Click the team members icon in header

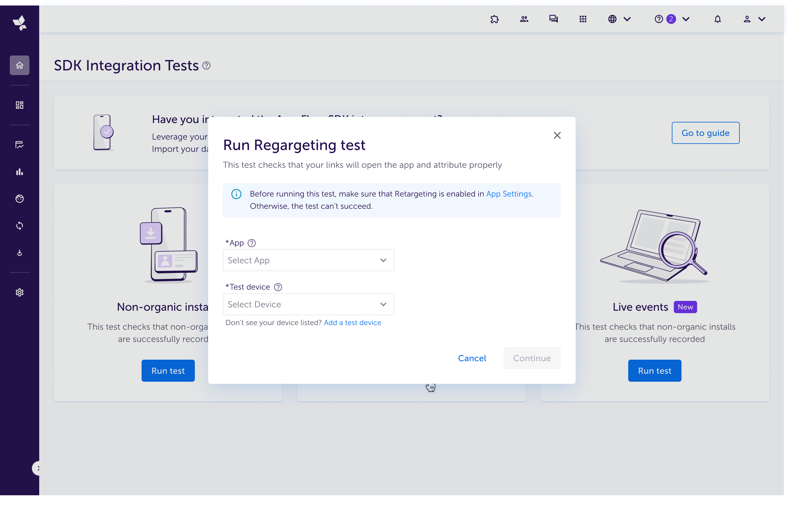pyautogui.click(x=524, y=19)
